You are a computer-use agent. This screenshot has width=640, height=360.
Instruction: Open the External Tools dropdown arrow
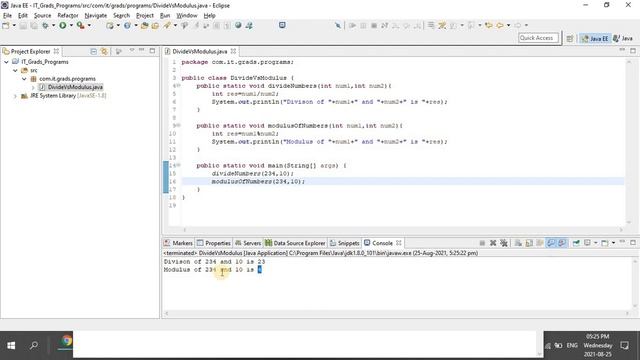click(x=89, y=25)
